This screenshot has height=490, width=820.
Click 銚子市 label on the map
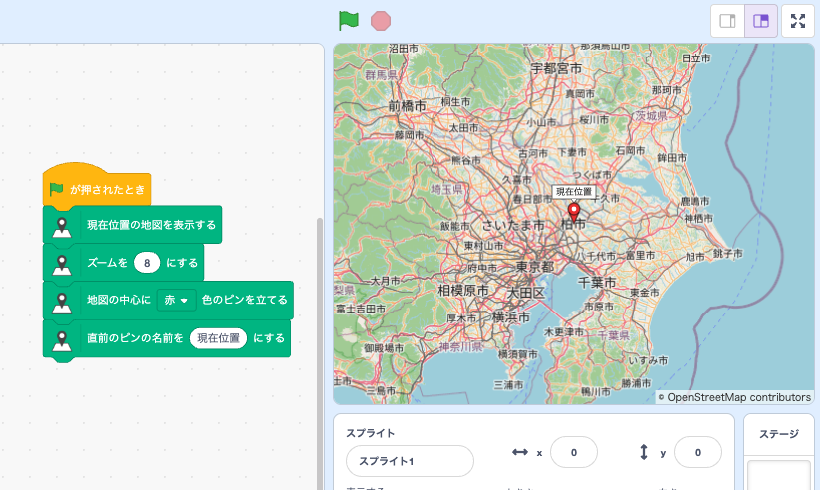tap(727, 254)
